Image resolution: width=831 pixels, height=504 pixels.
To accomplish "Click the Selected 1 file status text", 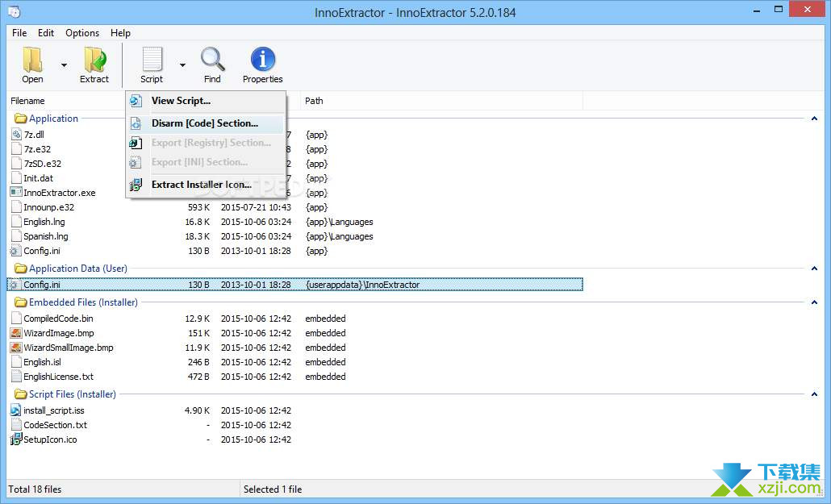I will pos(273,489).
